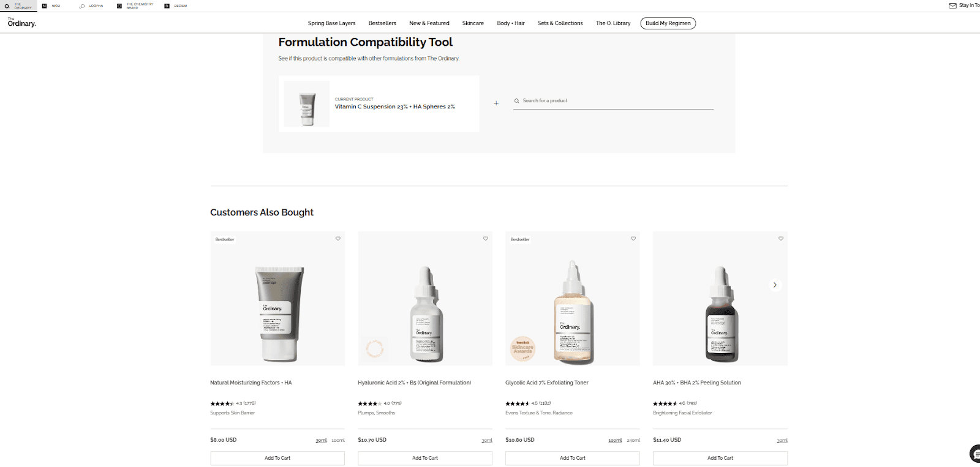This screenshot has width=980, height=467.
Task: Add Glycolic Acid Toner to wishlist heart
Action: click(633, 239)
